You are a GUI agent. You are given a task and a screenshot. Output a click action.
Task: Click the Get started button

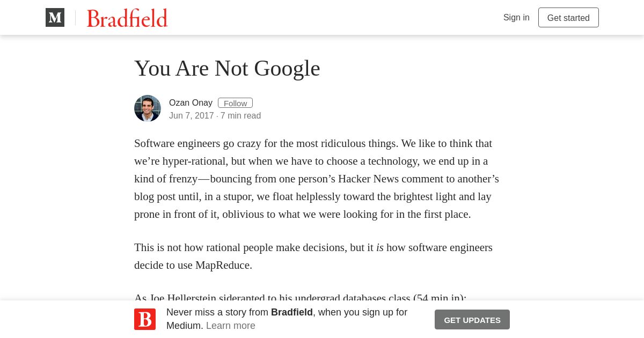568,18
